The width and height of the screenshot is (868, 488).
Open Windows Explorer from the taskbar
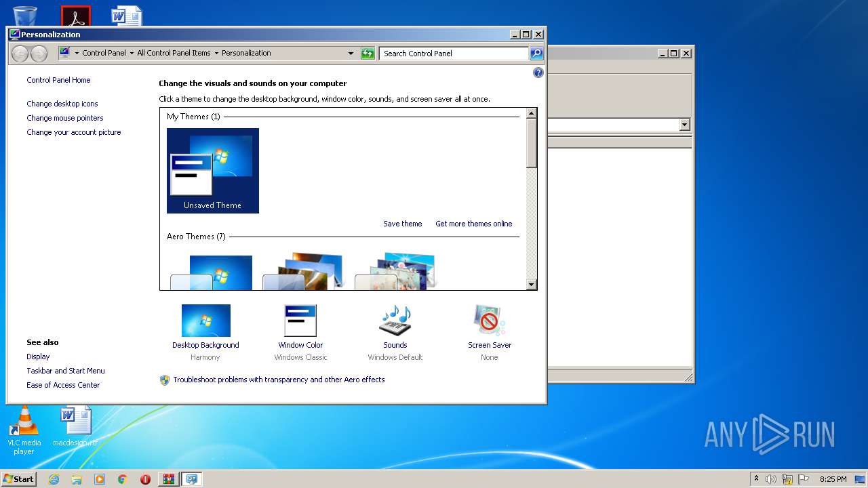(x=77, y=479)
